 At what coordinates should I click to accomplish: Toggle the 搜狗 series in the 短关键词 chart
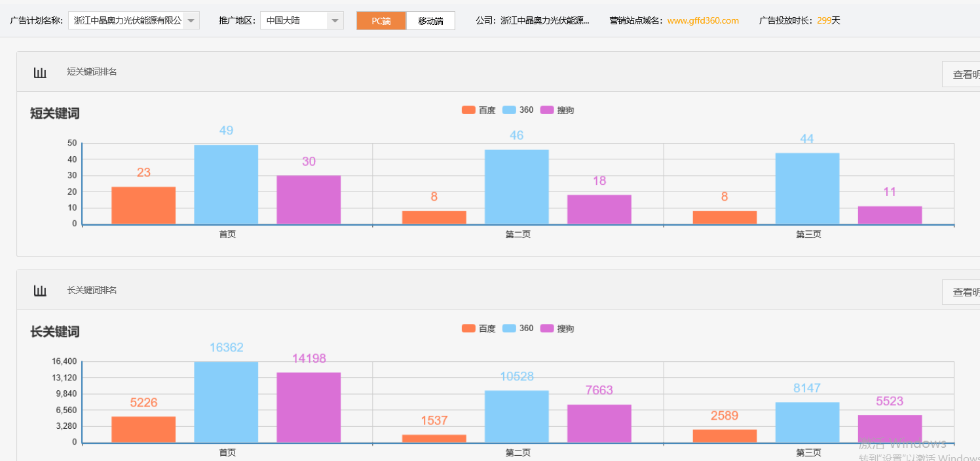(558, 110)
